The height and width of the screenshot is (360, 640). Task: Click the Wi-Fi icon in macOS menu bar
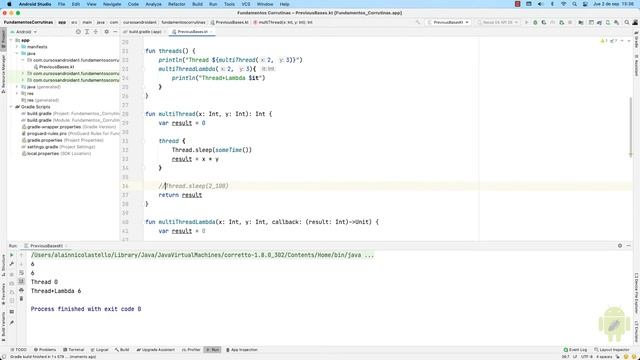click(564, 4)
